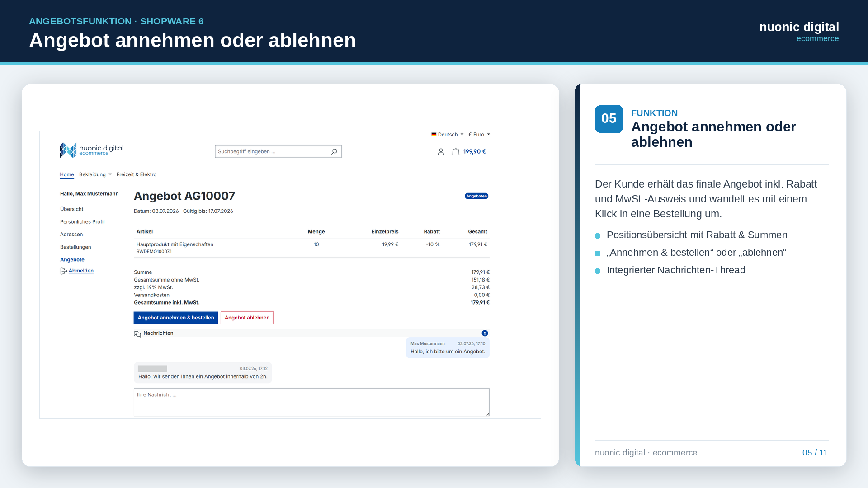This screenshot has width=868, height=488.
Task: Click Angebot ablehnen button
Action: 247,318
